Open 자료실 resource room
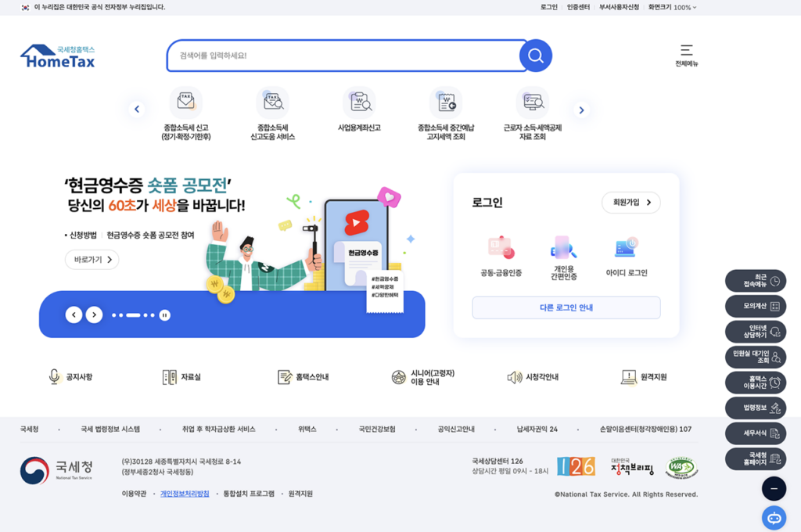The width and height of the screenshot is (801, 532). (x=181, y=377)
